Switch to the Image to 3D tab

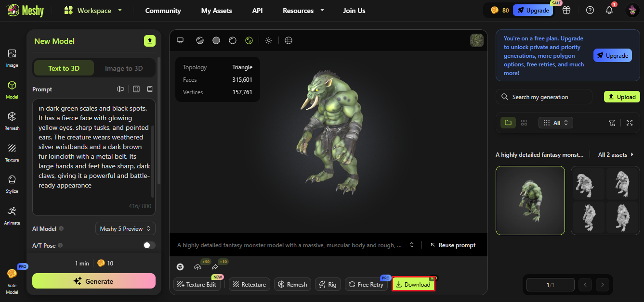click(124, 68)
